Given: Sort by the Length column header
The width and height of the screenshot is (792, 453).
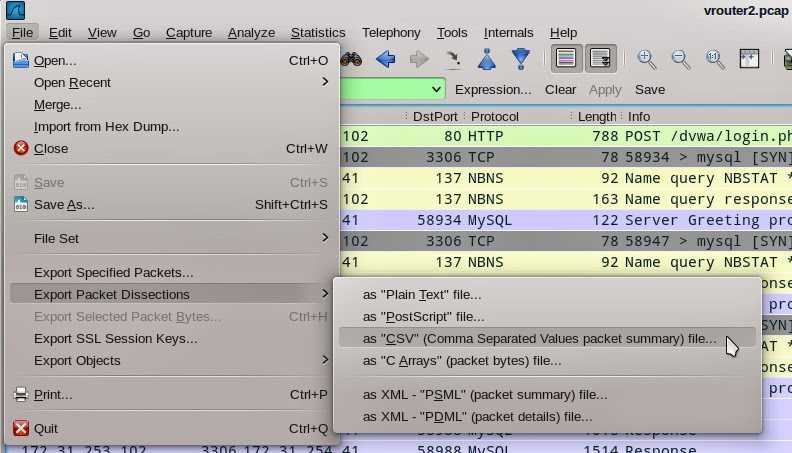Looking at the screenshot, I should click(x=597, y=117).
